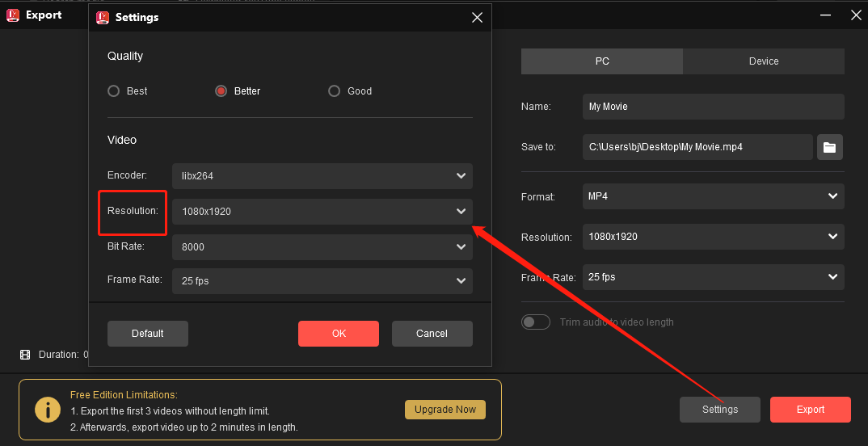This screenshot has height=446, width=868.
Task: Click the 'export video up to 2 minutes' line
Action: 184,427
